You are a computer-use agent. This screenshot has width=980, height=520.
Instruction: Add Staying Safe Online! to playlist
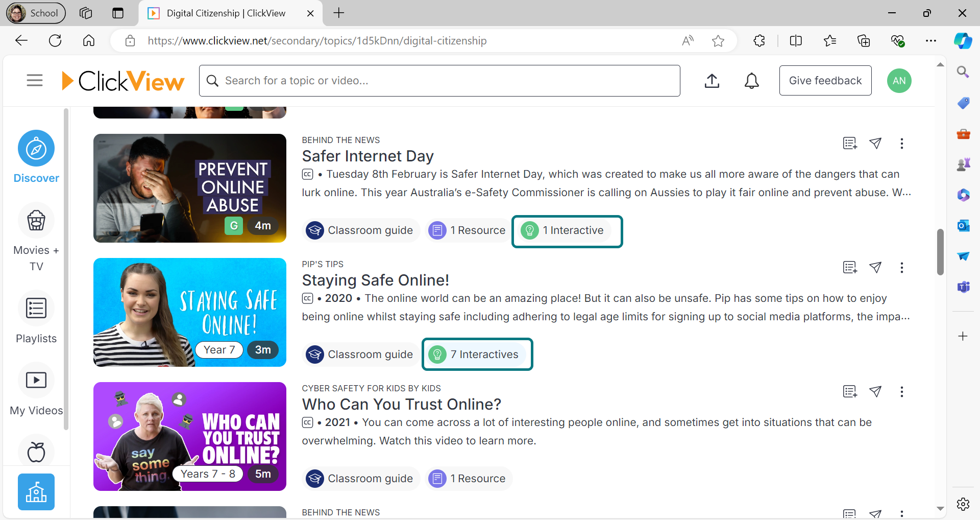point(850,268)
